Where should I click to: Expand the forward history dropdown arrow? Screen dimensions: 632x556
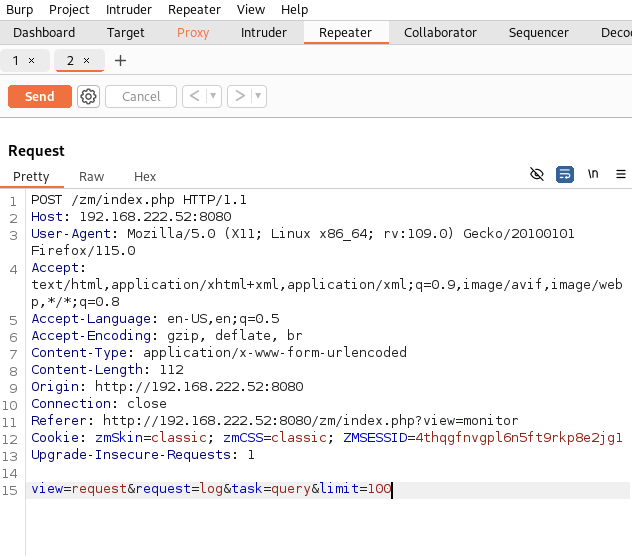tap(259, 96)
